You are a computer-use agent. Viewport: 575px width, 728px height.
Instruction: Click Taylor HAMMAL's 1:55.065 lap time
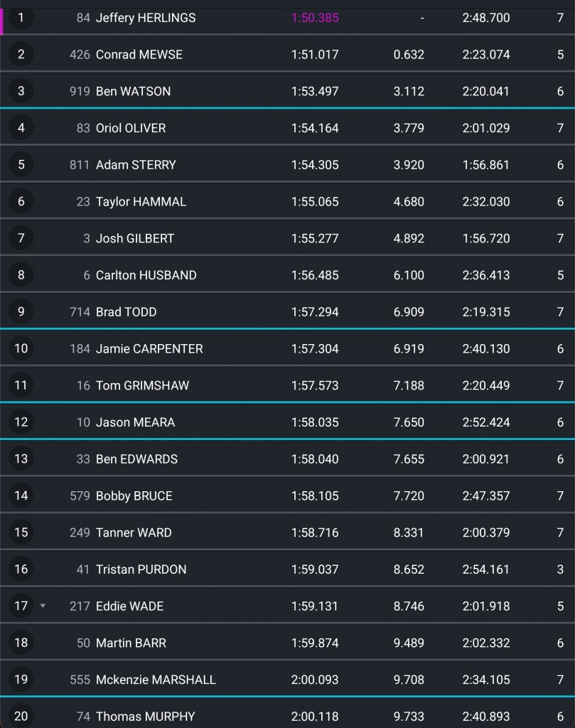coord(315,202)
